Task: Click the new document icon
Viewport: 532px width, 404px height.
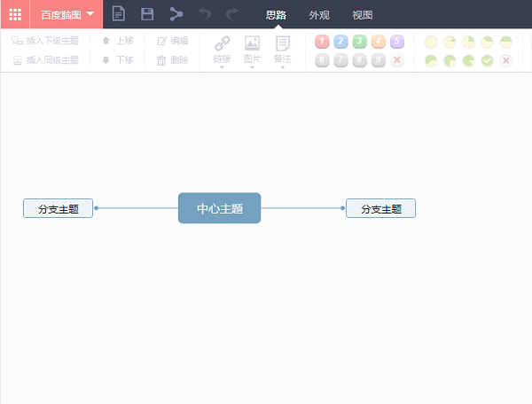Action: [119, 14]
